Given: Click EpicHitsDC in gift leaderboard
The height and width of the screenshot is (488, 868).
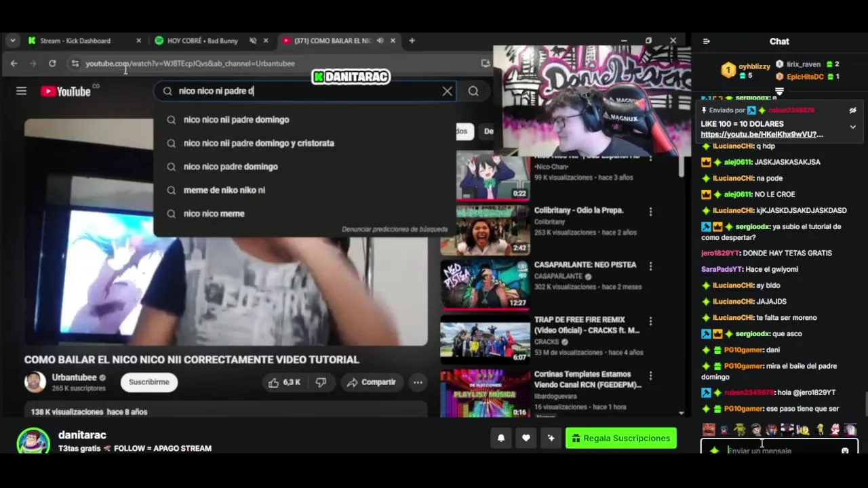Looking at the screenshot, I should click(804, 77).
